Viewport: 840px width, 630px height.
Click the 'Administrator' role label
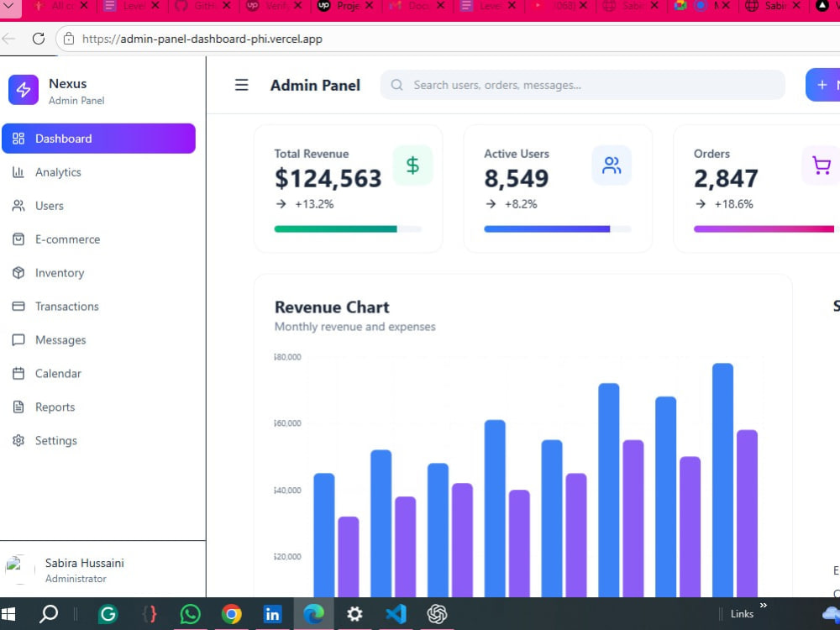(76, 579)
